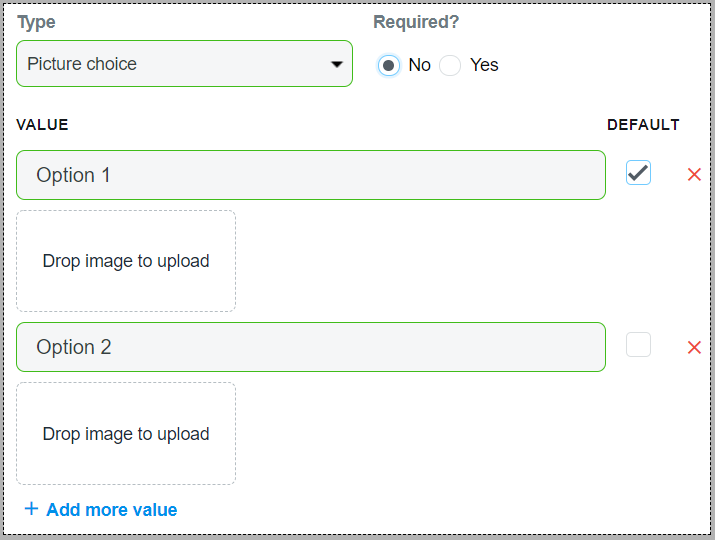The image size is (715, 540).
Task: Click the Option 1 value text field
Action: click(x=310, y=175)
